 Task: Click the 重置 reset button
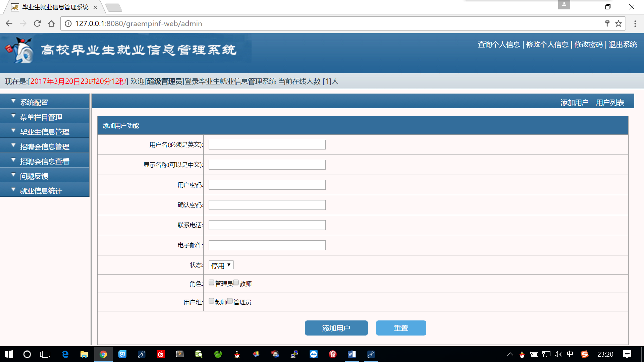coord(401,328)
